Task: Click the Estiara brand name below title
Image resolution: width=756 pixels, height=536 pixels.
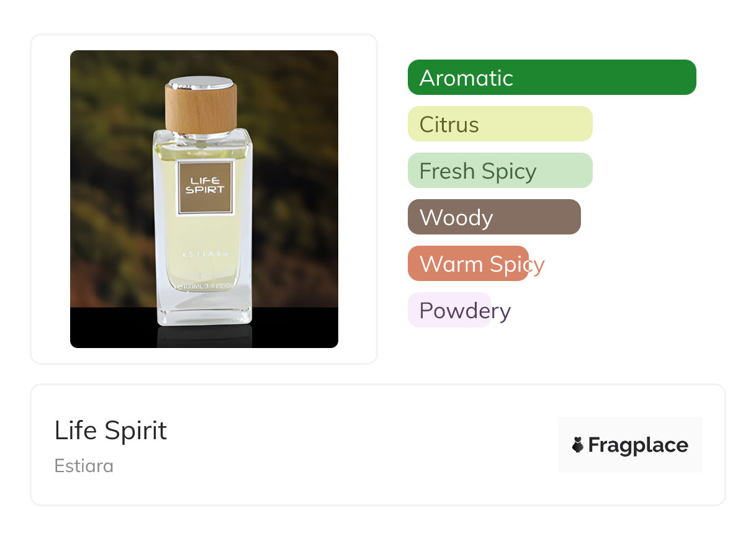Action: (84, 466)
